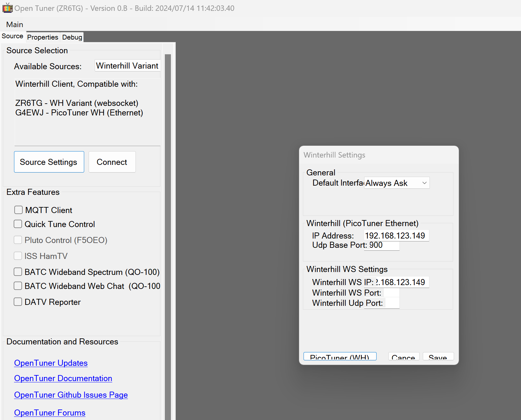Enable BATC Wideband Spectrum (QO-100) checkbox
Image resolution: width=521 pixels, height=420 pixels.
18,272
